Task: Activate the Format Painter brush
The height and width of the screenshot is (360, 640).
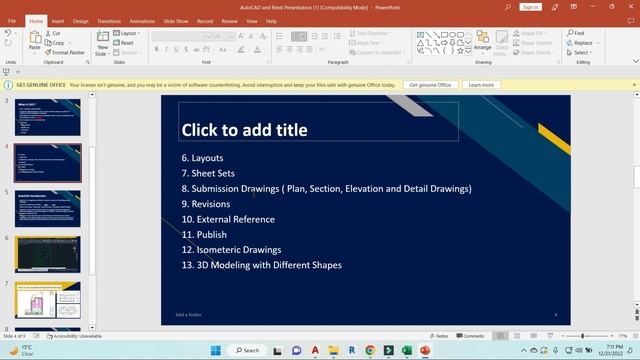Action: click(x=65, y=52)
